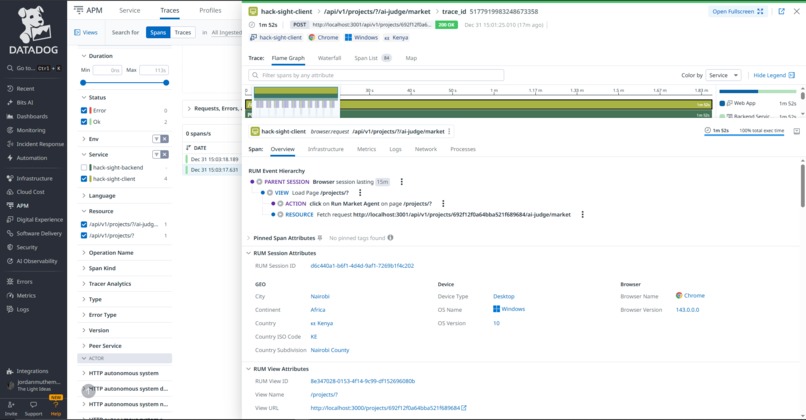Expand the Peer Service facet

tap(84, 346)
